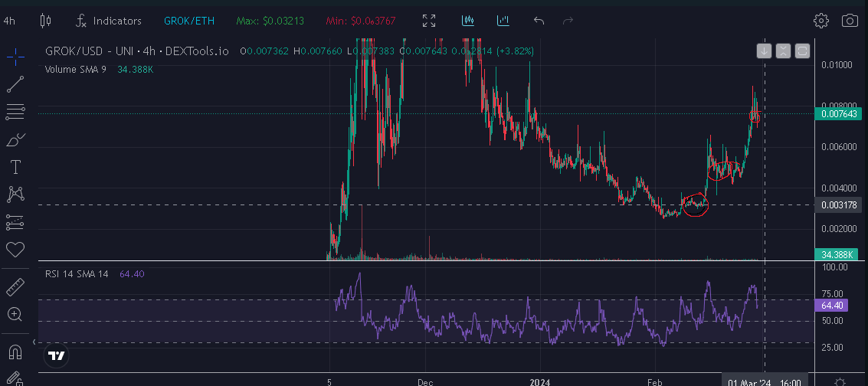The width and height of the screenshot is (868, 386).
Task: Click the 64.40 RSI value label
Action: [830, 305]
